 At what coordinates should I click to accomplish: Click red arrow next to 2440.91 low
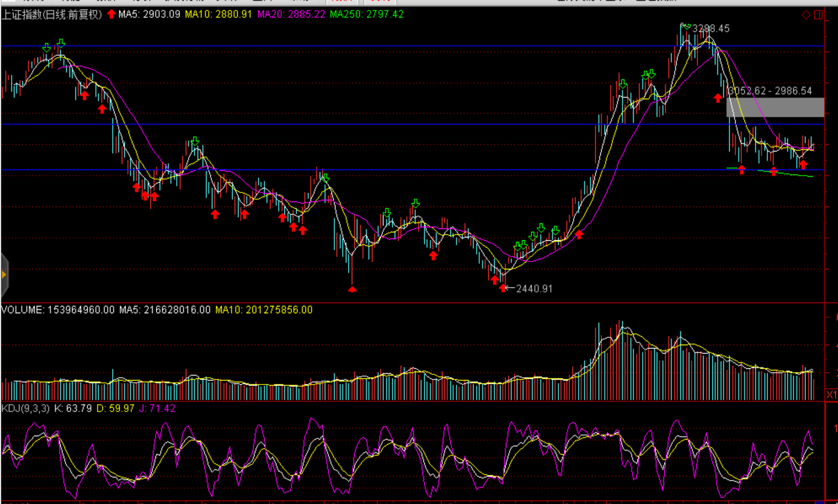tap(503, 288)
